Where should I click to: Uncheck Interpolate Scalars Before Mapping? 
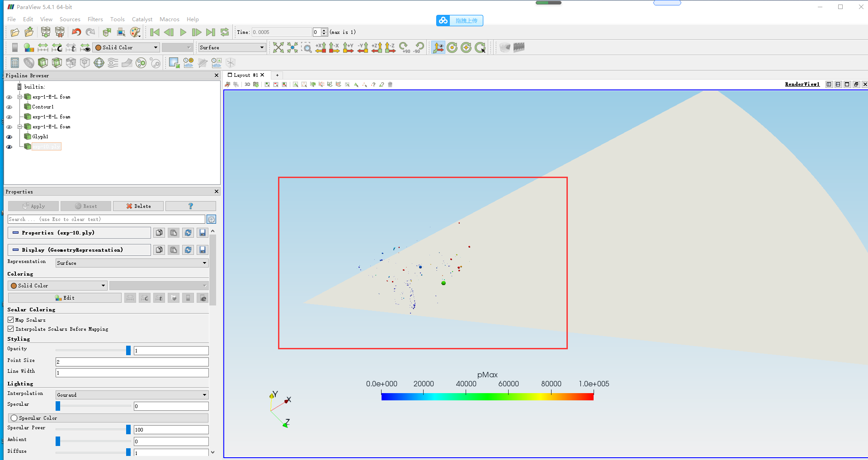coord(11,329)
